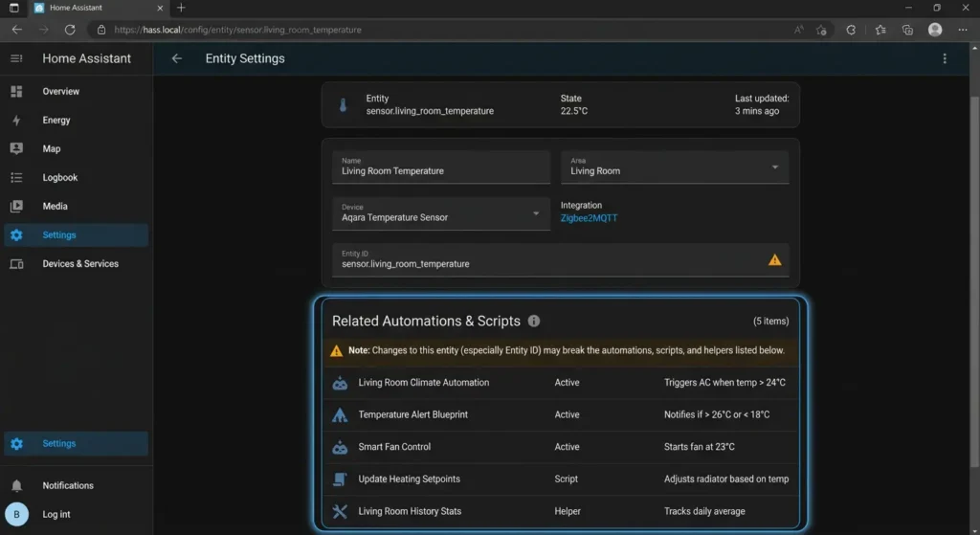The width and height of the screenshot is (980, 535).
Task: Click the Living Room Climate Automation robot icon
Action: (x=340, y=383)
